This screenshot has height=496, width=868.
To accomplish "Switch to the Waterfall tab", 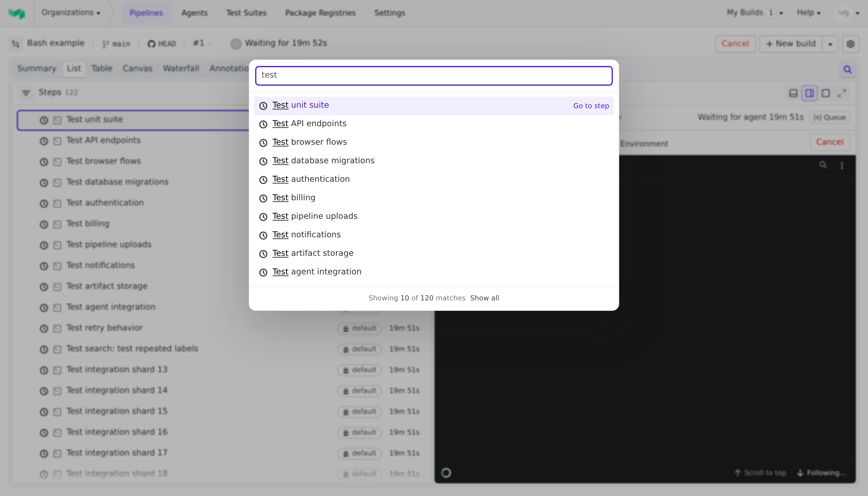I will pyautogui.click(x=181, y=69).
